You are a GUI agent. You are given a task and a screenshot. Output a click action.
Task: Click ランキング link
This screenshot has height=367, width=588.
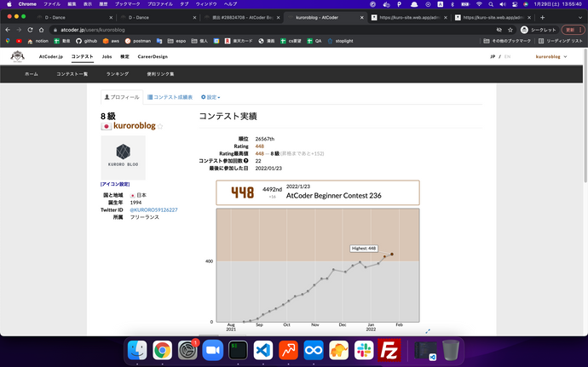(118, 74)
